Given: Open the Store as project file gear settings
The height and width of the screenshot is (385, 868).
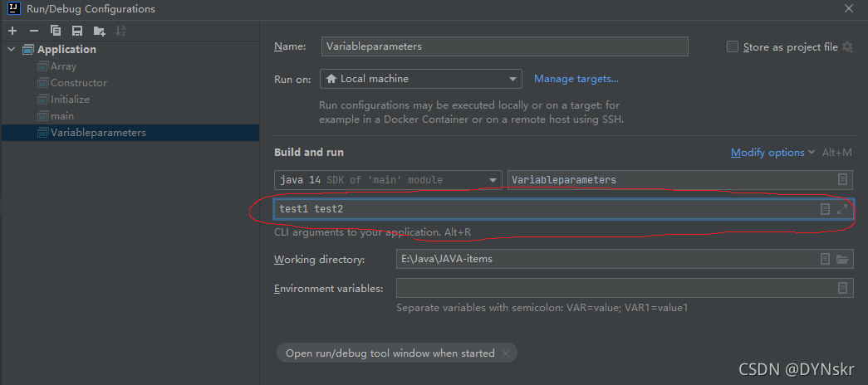Looking at the screenshot, I should [x=847, y=47].
